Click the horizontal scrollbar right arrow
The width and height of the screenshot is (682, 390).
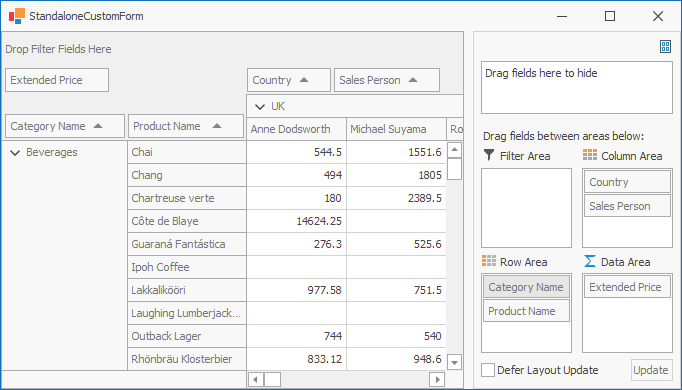click(437, 380)
